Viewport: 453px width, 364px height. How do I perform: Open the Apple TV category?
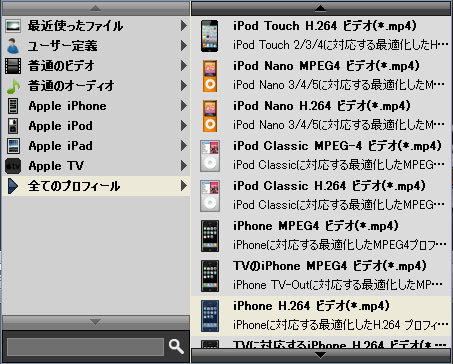click(96, 166)
